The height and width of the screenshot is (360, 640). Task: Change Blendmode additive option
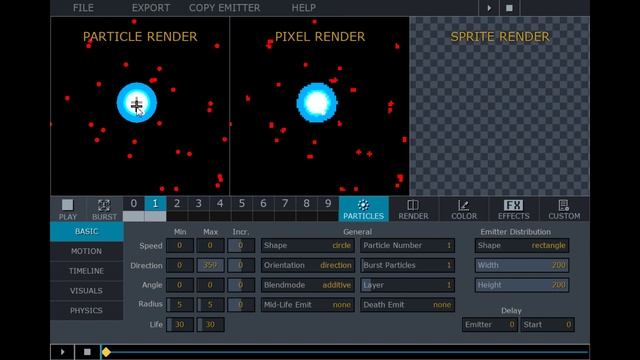point(307,285)
